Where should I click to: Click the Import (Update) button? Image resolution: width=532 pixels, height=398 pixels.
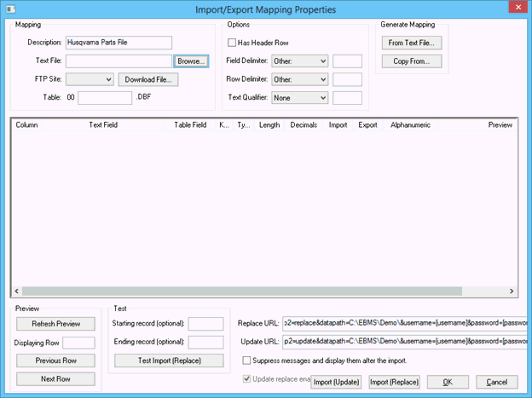click(x=336, y=381)
